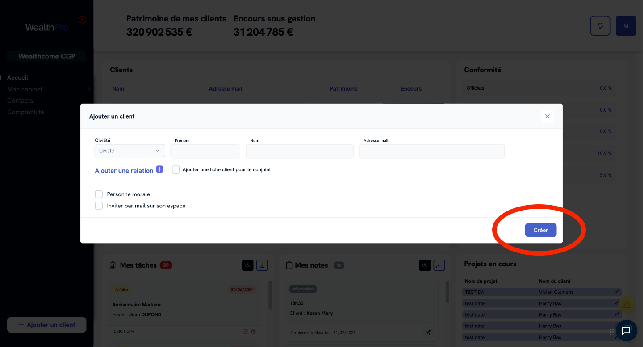Click the plus icon beside Ajouter une relation
Screen dimensions: 644x347
[x=159, y=169]
